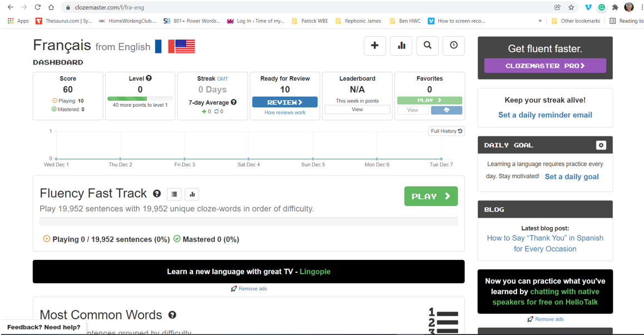Open the Ben HWC bookmark folder
This screenshot has width=644, height=335.
pos(405,21)
